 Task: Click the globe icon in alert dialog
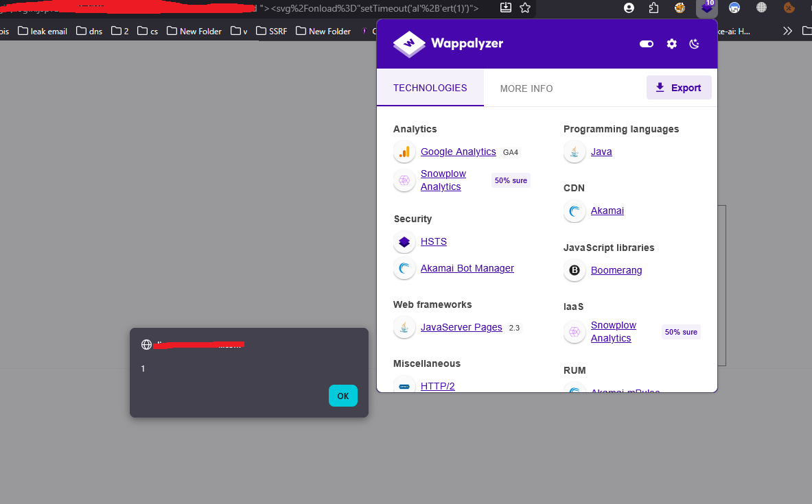pyautogui.click(x=147, y=345)
